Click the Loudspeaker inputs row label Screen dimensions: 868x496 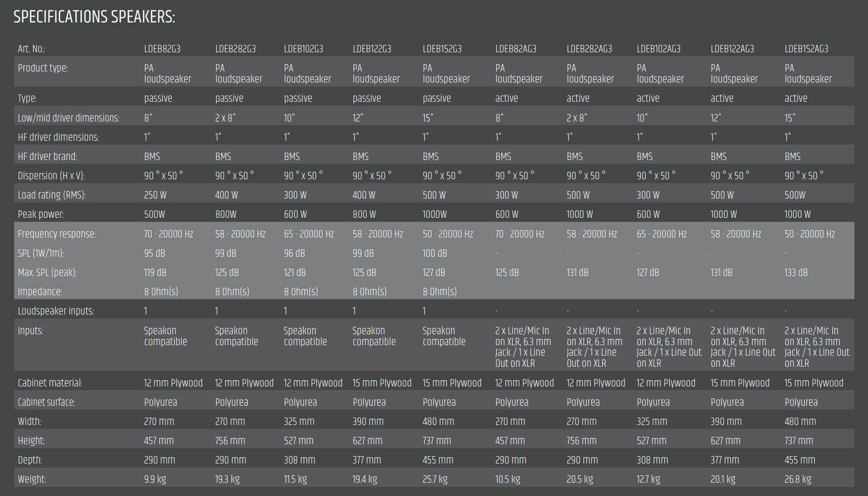click(x=56, y=311)
